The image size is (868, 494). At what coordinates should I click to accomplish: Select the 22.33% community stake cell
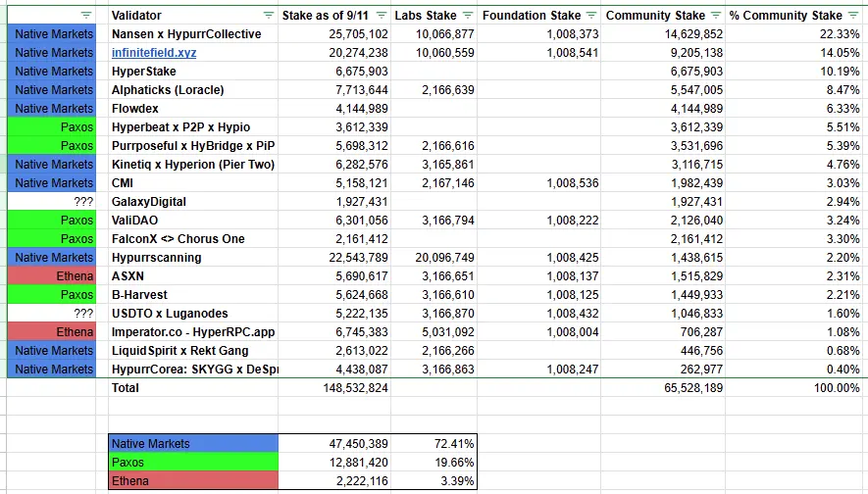[793, 34]
